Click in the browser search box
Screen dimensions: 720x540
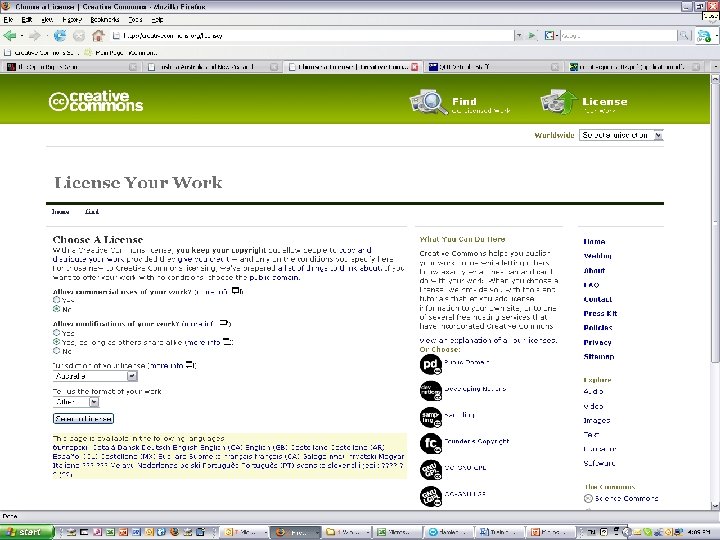point(618,35)
